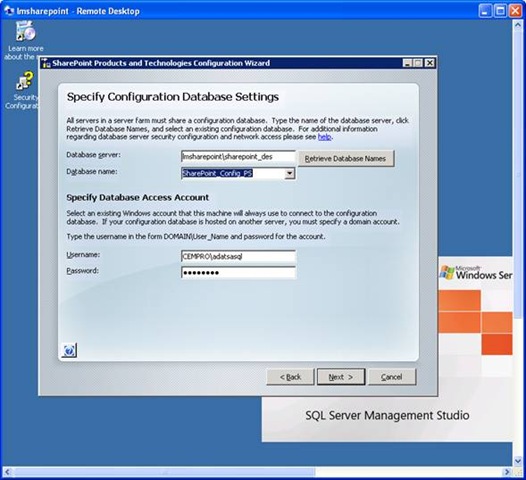Click the Remote Desktop title bar icon

9,11
